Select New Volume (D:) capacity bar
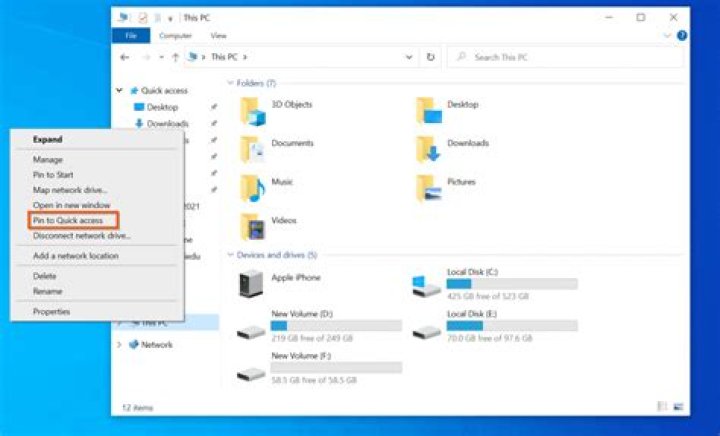 coord(336,325)
